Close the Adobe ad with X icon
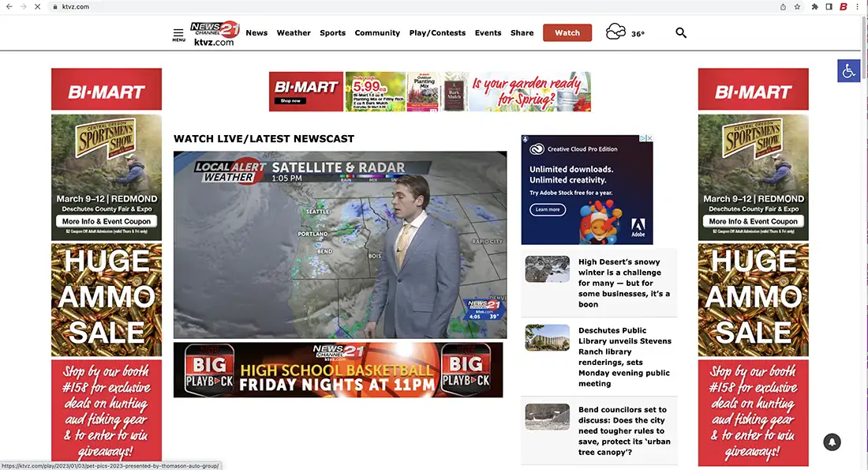The height and width of the screenshot is (470, 868). (x=650, y=138)
